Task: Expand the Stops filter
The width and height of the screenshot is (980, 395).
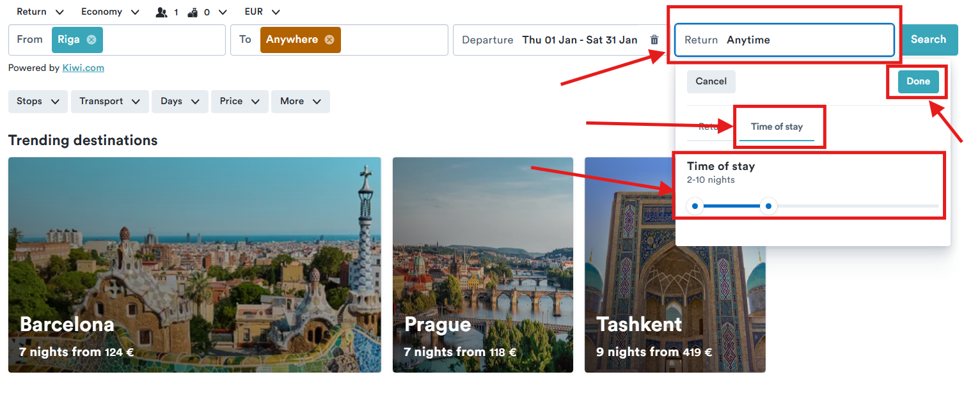Action: pos(38,101)
